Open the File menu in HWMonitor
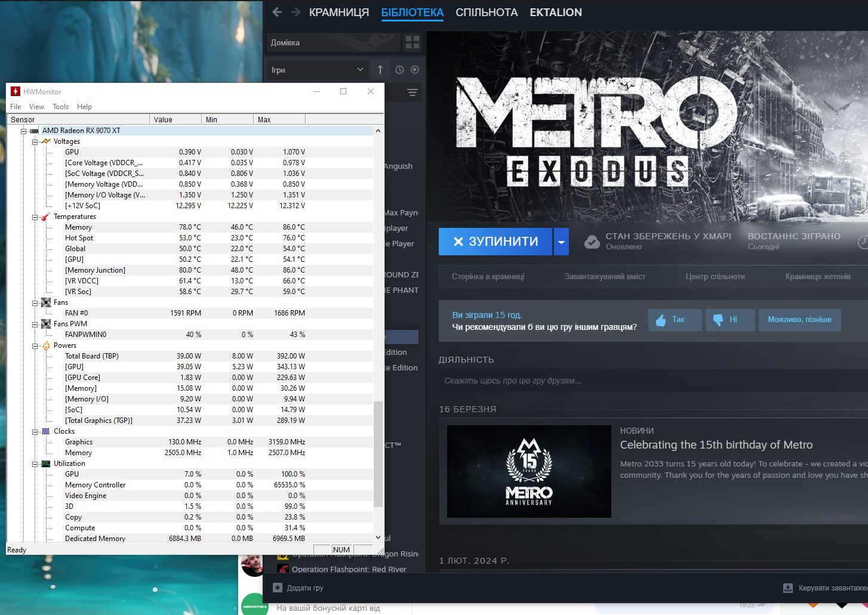 pos(16,107)
